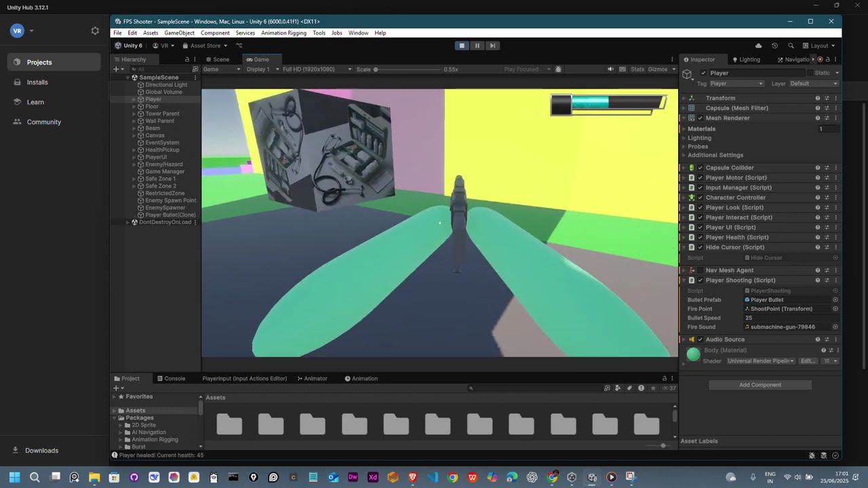This screenshot has height=488, width=868.
Task: Open the GameObject menu
Action: coord(179,33)
